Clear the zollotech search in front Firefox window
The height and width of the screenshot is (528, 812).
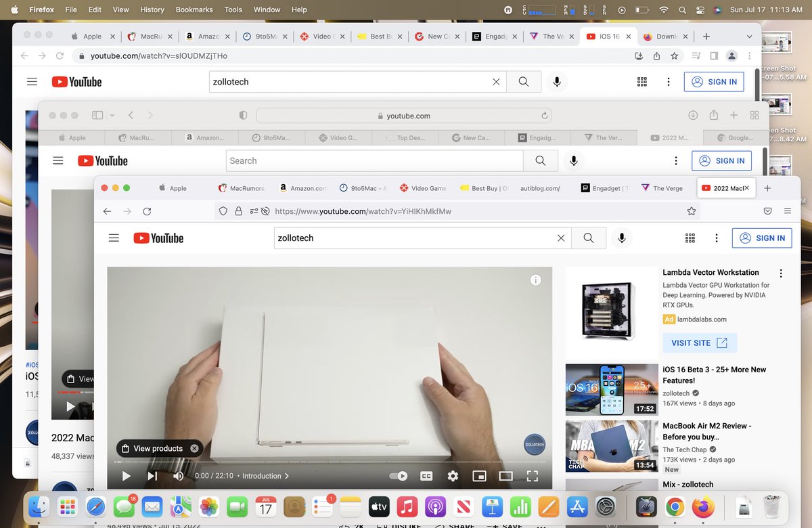[x=560, y=238]
